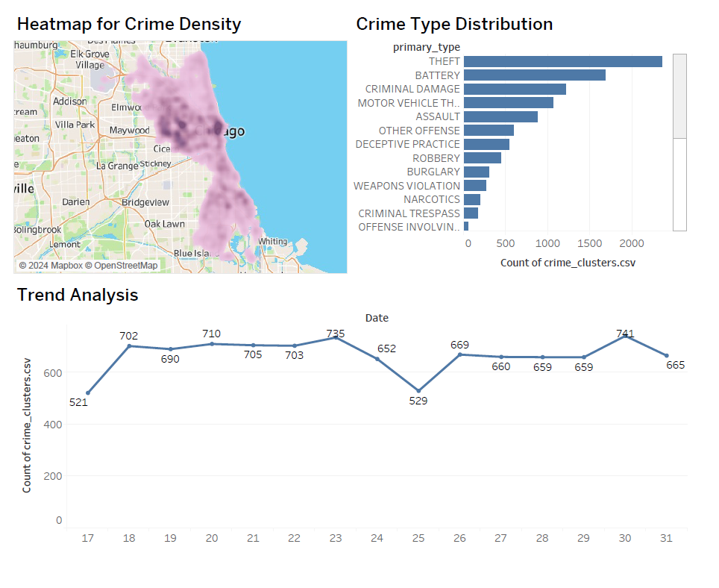
Task: Click the data point labeled 669
Action: tap(460, 354)
